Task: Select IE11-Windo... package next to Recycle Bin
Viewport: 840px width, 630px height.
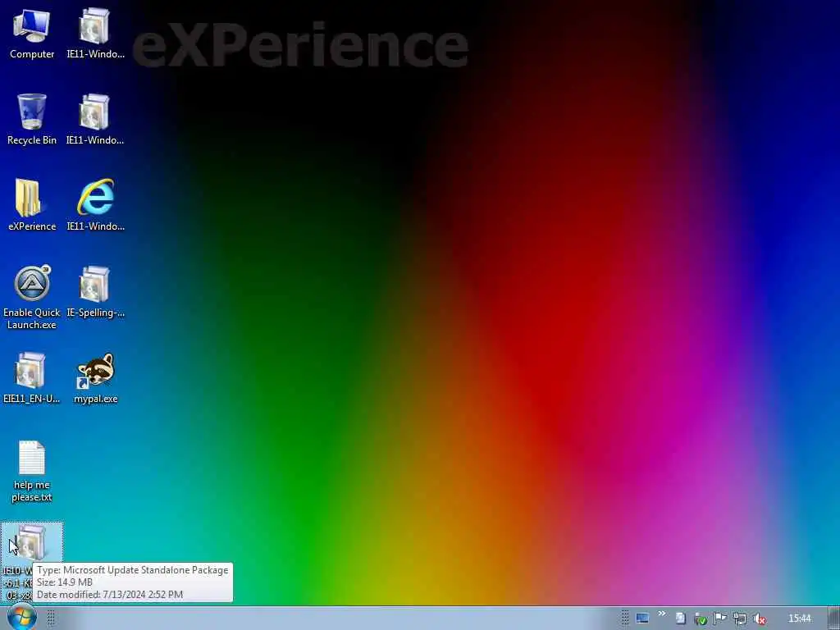Action: (x=95, y=119)
